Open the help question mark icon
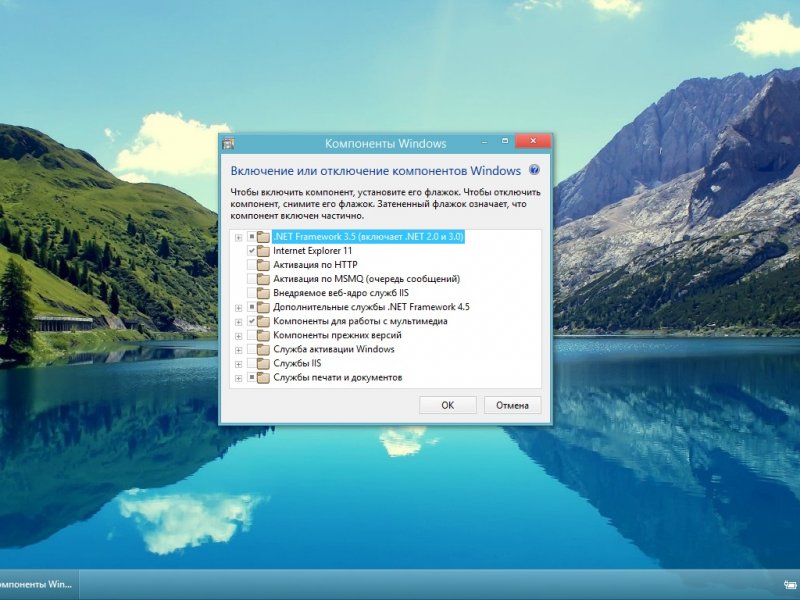The image size is (800, 600). click(x=534, y=170)
